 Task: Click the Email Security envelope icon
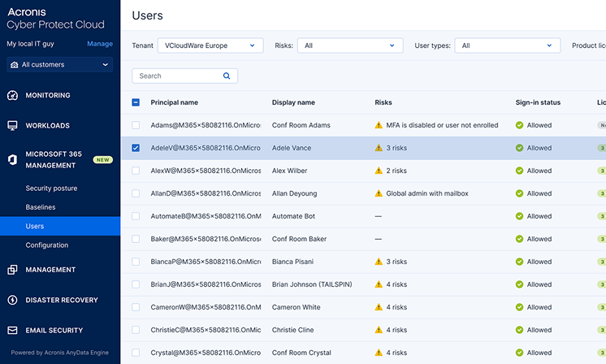point(12,331)
